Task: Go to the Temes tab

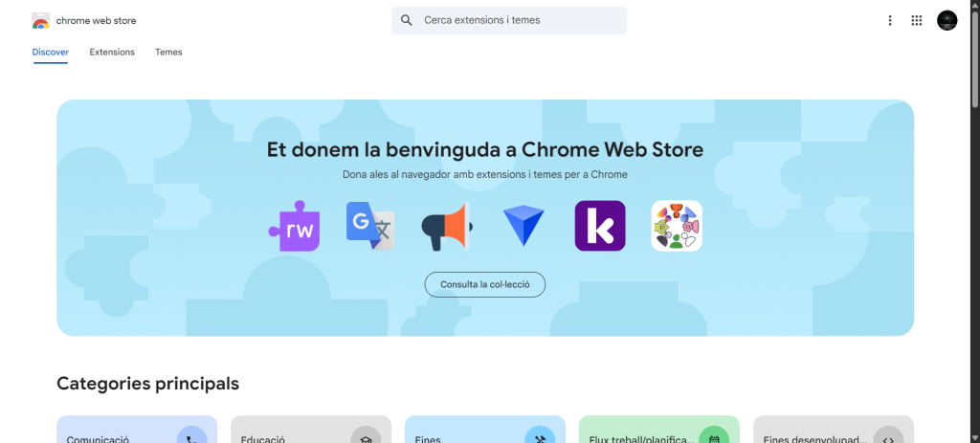Action: (x=168, y=52)
